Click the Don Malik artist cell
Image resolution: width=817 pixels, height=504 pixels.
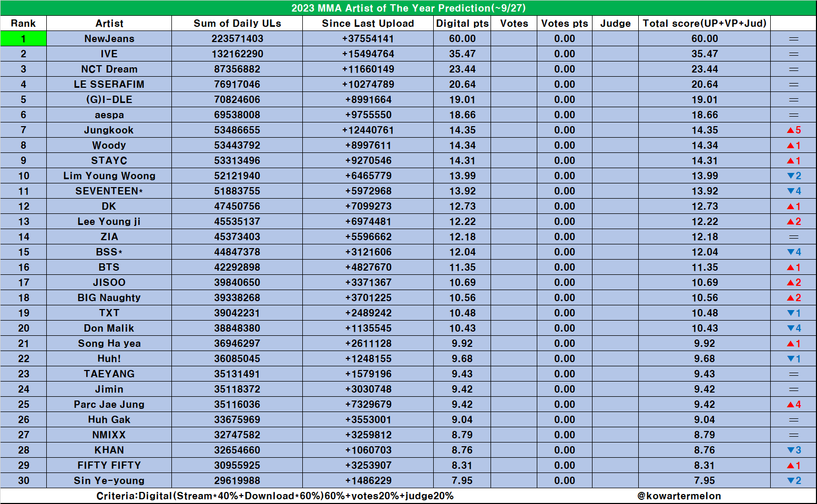tap(109, 328)
